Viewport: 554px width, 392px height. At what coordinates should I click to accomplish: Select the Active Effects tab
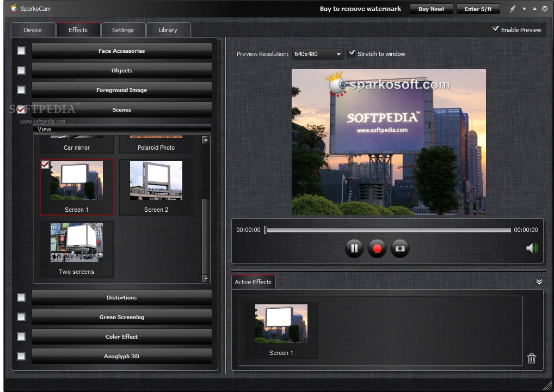pos(253,281)
